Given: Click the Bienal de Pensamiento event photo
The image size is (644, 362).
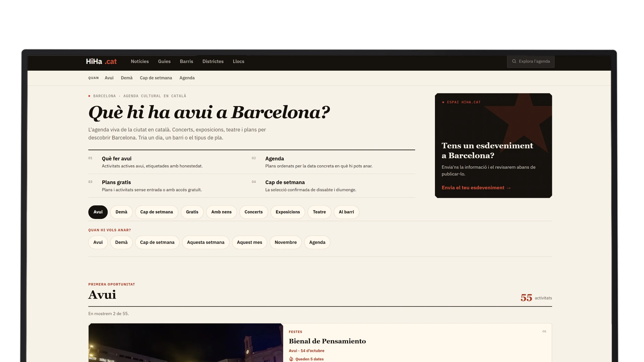Looking at the screenshot, I should pyautogui.click(x=186, y=343).
